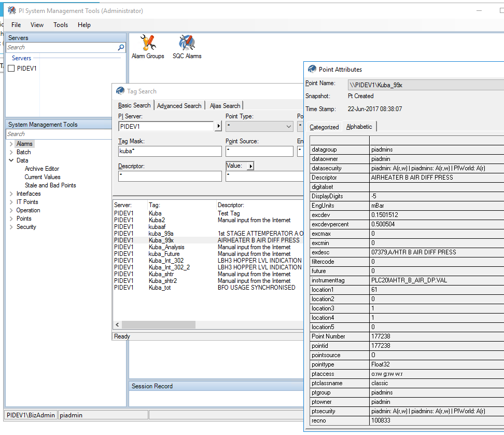Viewport: 504px width, 435px height.
Task: Toggle the PIDEV1 server checkbox
Action: coord(11,68)
